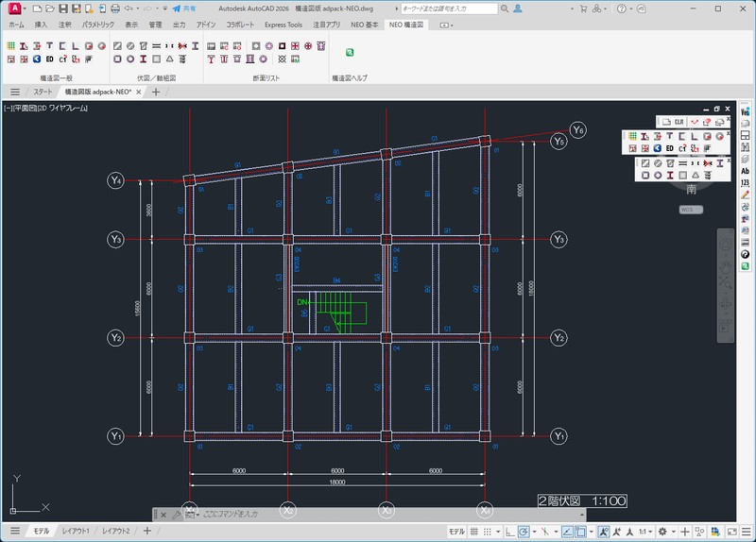This screenshot has width=756, height=542.
Task: Click the pencil icon in right toolbar
Action: pyautogui.click(x=746, y=195)
